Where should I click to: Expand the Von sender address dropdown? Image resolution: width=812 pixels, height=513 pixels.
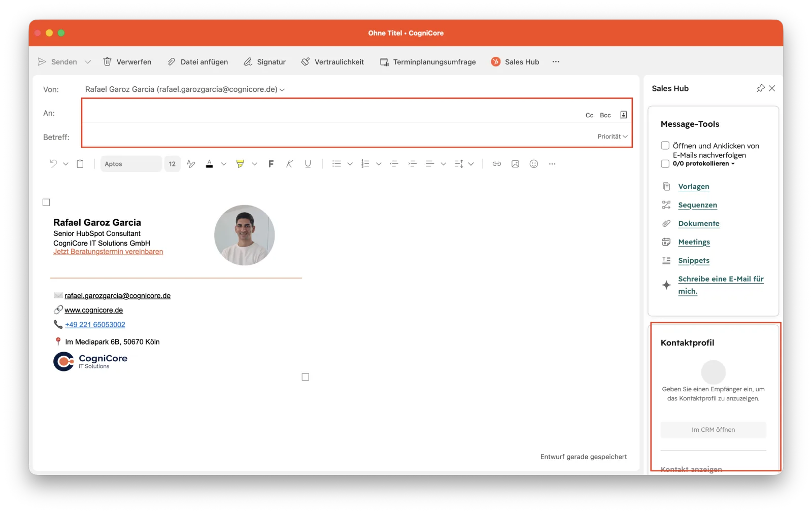(x=282, y=90)
